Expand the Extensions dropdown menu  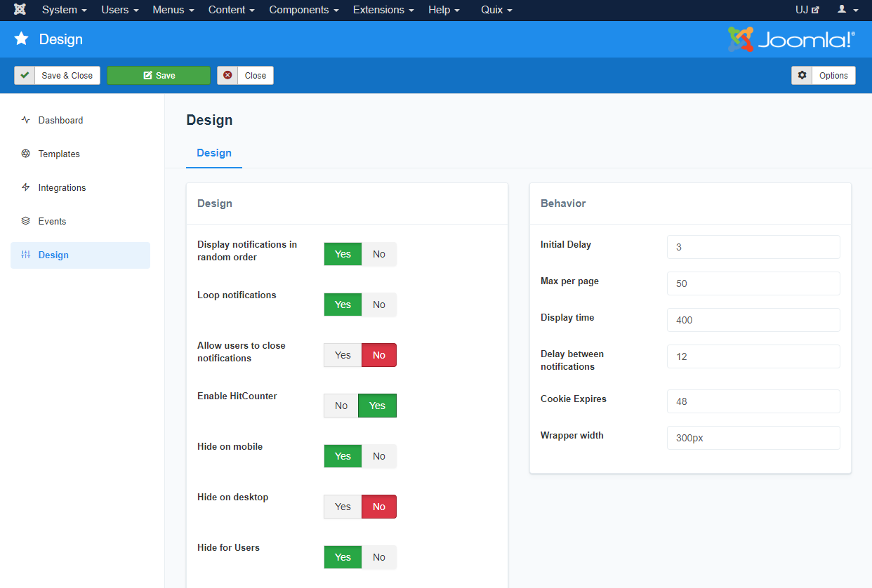pos(383,10)
